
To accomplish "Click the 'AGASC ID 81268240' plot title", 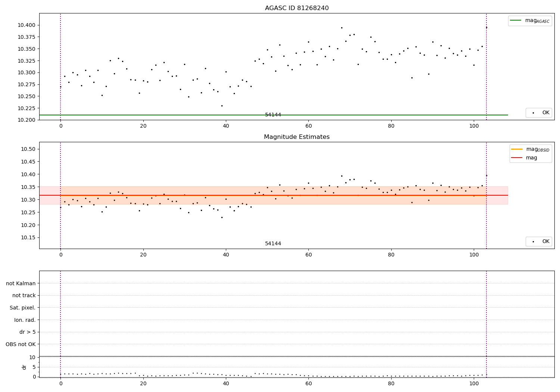I will [297, 8].
